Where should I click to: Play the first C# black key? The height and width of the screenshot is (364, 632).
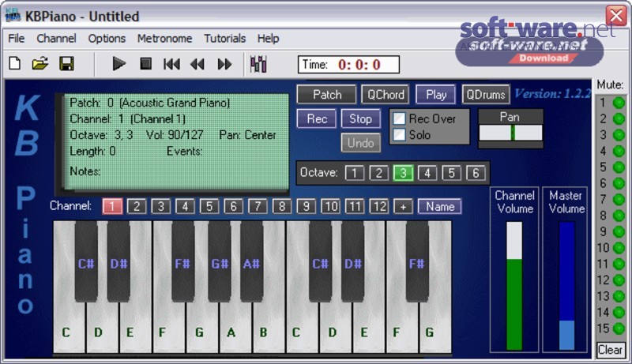[86, 261]
